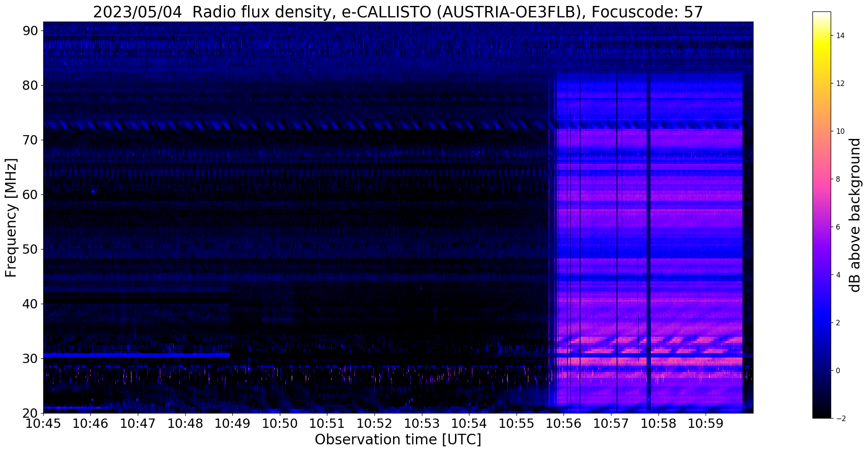This screenshot has height=452, width=868.
Task: Click the colorbar tick label 2
Action: pos(837,323)
